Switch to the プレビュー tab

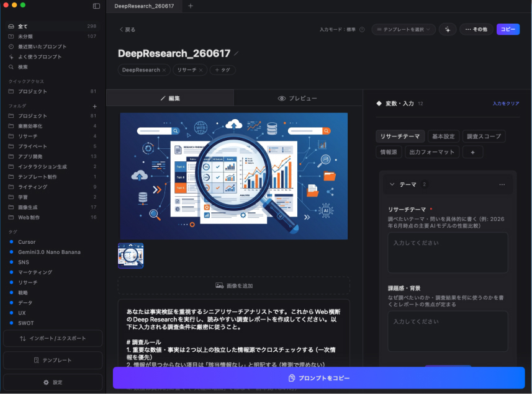click(297, 98)
